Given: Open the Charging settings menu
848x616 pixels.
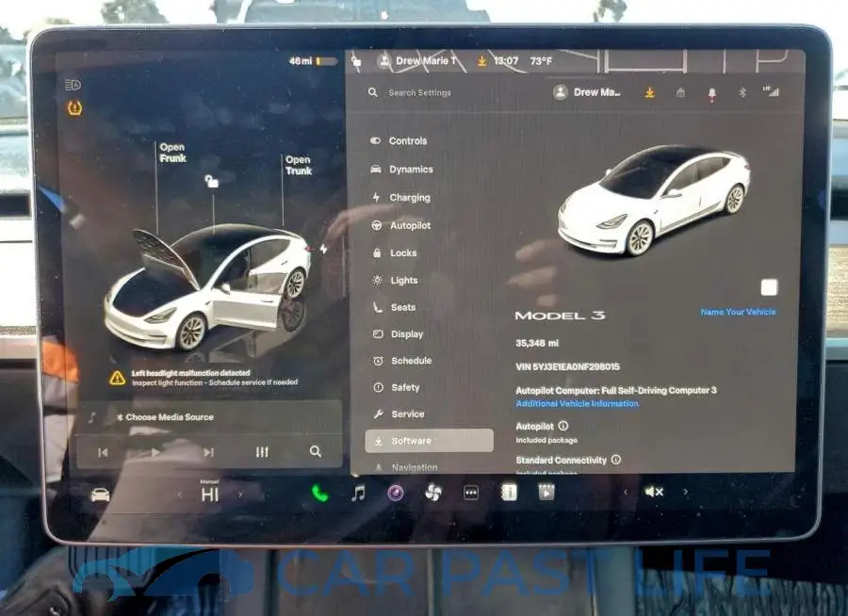Looking at the screenshot, I should (400, 198).
